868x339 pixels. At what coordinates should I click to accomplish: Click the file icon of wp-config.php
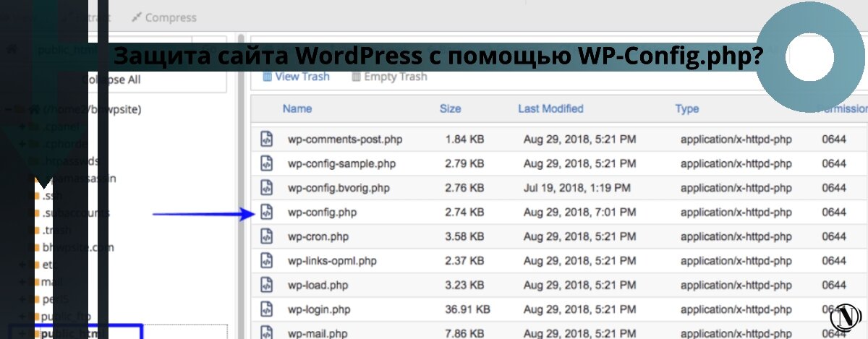[267, 213]
